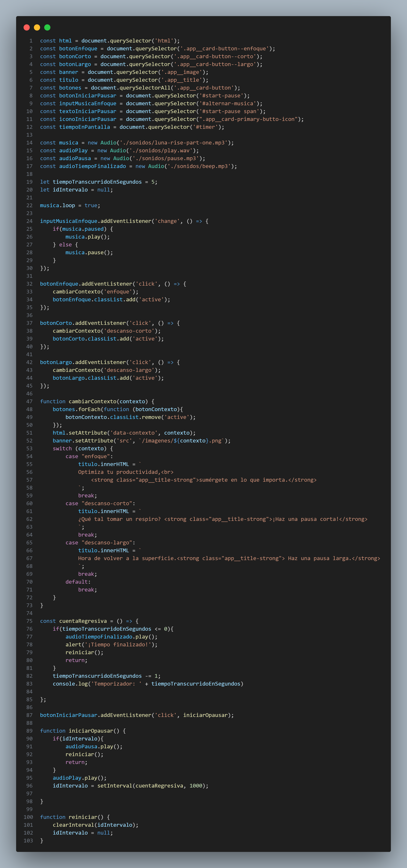The width and height of the screenshot is (407, 868).
Task: Click the './sonidos/luna-rise-part-one.mp3' path
Action: tap(174, 143)
